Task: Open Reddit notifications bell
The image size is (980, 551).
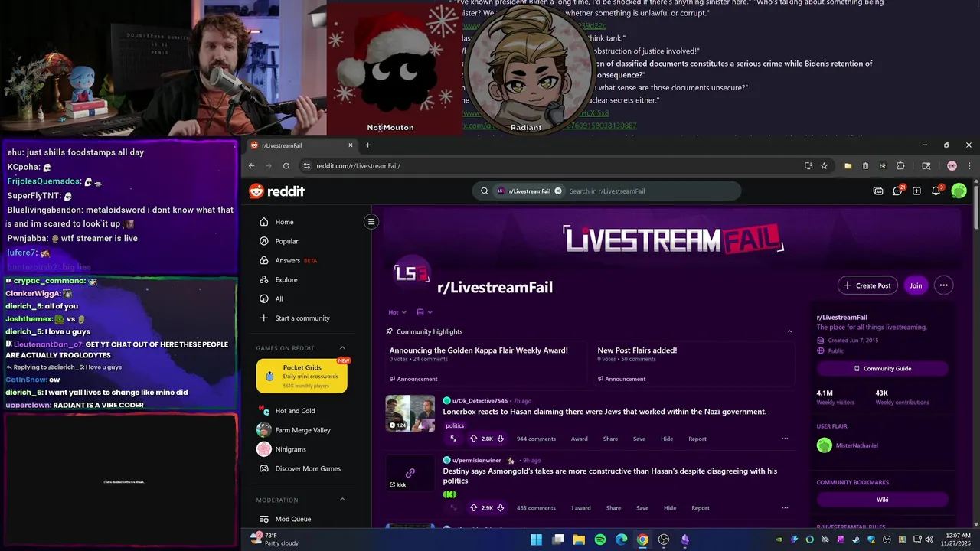Action: 936,191
